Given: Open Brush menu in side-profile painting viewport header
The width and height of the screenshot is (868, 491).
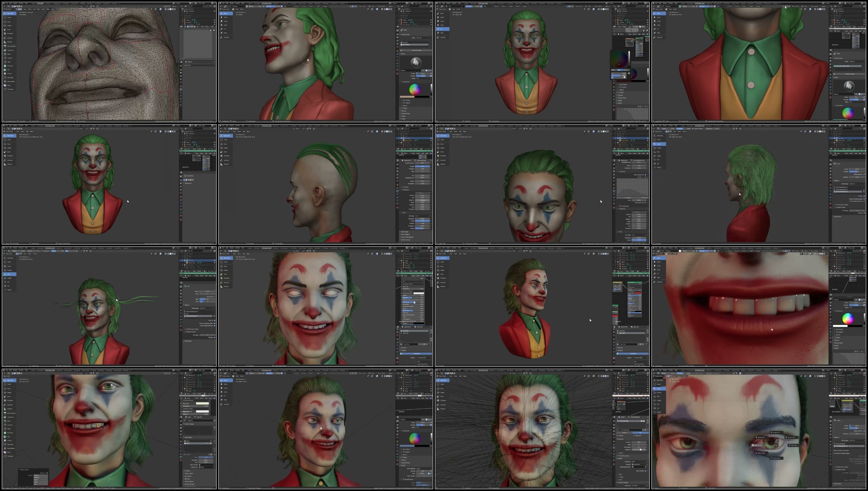Looking at the screenshot, I should coord(242,9).
